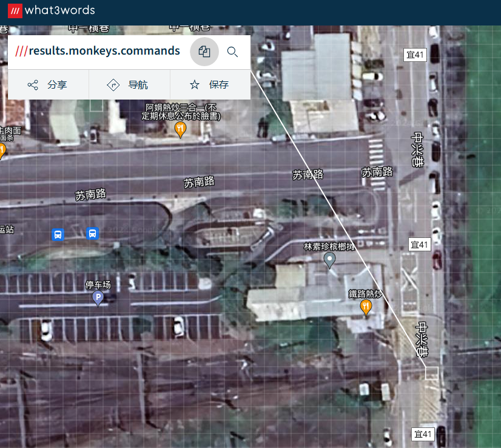Click the 保存 save button
This screenshot has height=448, width=501.
(x=210, y=85)
